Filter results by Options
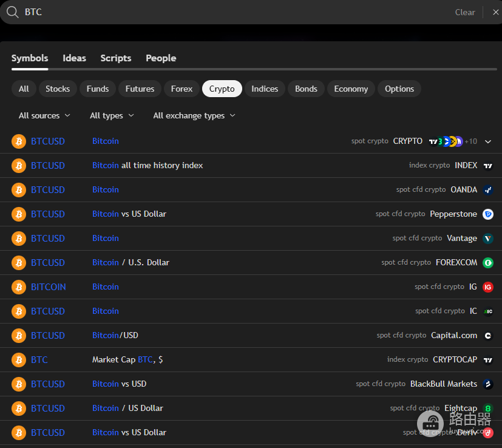The width and height of the screenshot is (502, 448). [399, 89]
